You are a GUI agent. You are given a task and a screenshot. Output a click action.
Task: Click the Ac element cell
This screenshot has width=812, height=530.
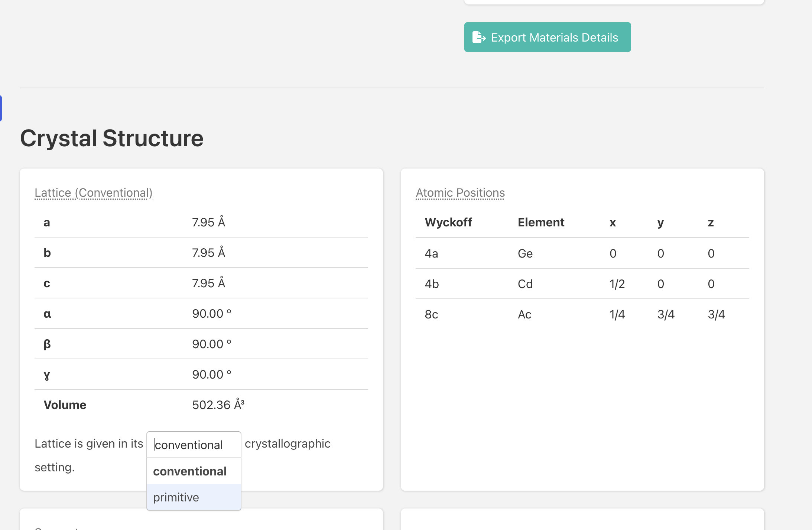(x=524, y=314)
